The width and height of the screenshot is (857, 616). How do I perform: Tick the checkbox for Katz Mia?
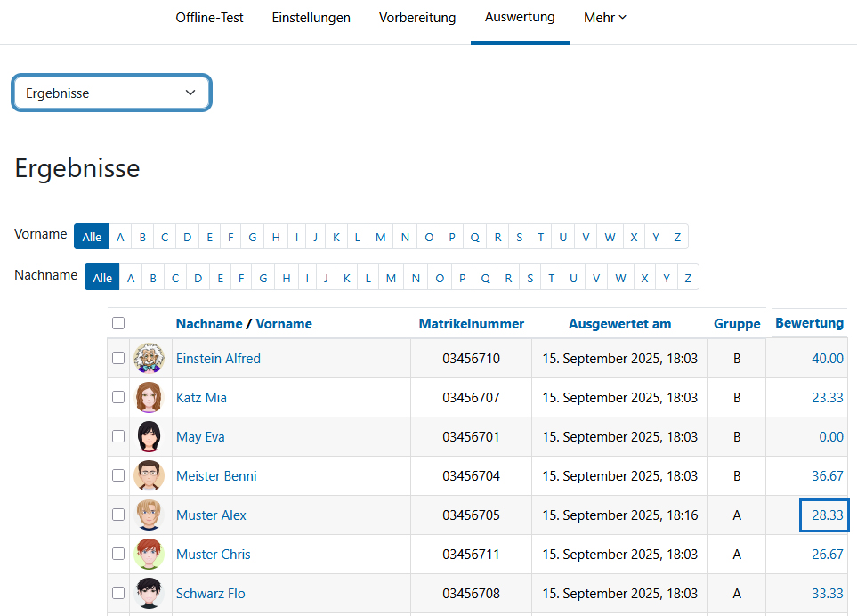coord(118,397)
